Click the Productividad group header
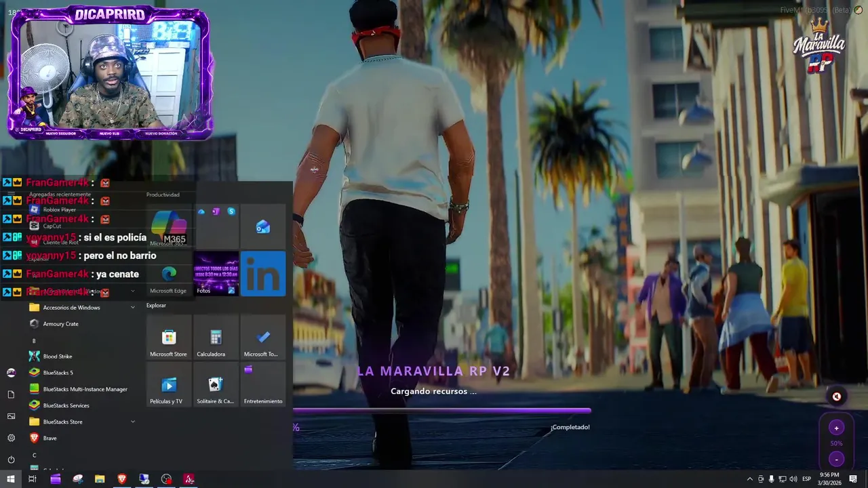The width and height of the screenshot is (868, 488). pyautogui.click(x=163, y=195)
